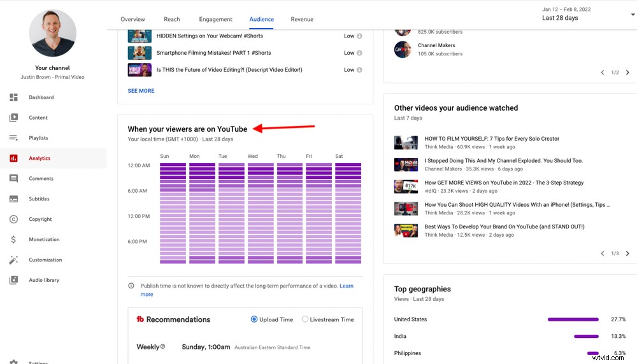The width and height of the screenshot is (637, 364).
Task: Open How You Can Shoot HIGH QUALITY thumbnail
Action: pos(406,209)
